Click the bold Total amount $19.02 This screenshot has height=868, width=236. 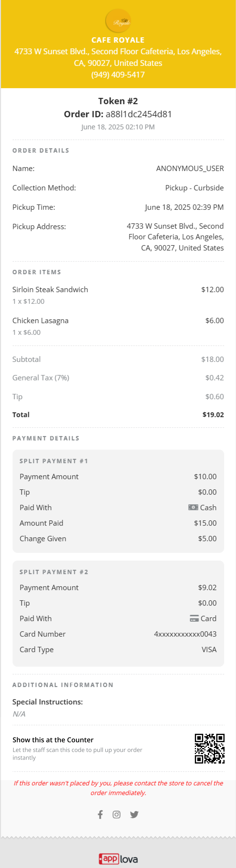tap(213, 414)
